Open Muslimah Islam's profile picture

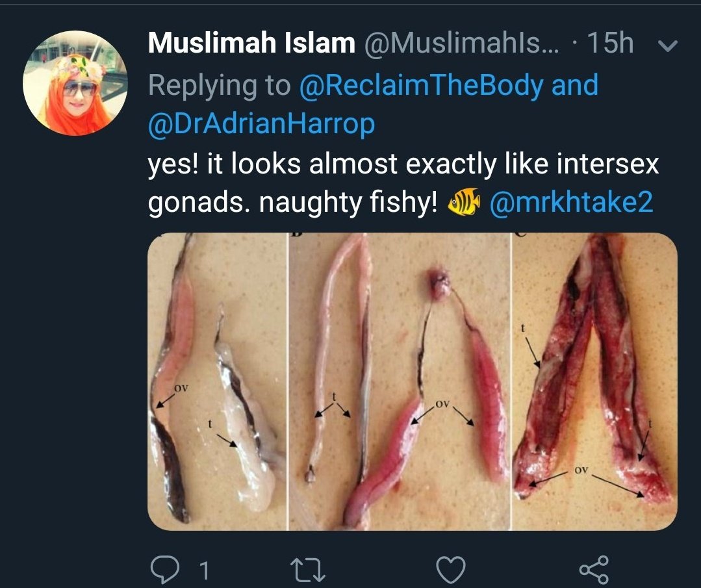[x=75, y=83]
